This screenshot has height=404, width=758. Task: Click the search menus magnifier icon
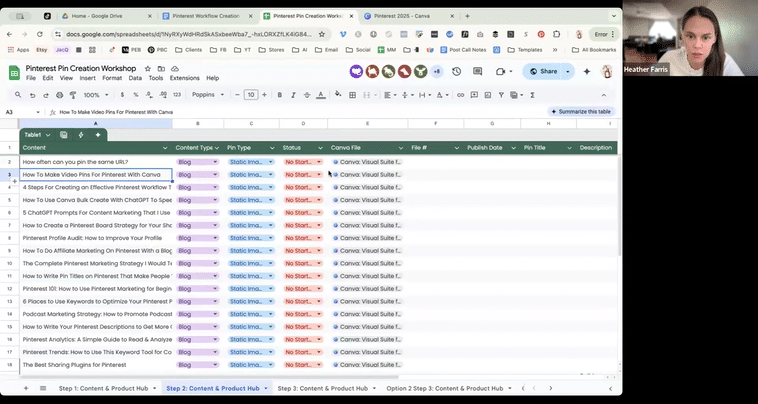click(18, 95)
